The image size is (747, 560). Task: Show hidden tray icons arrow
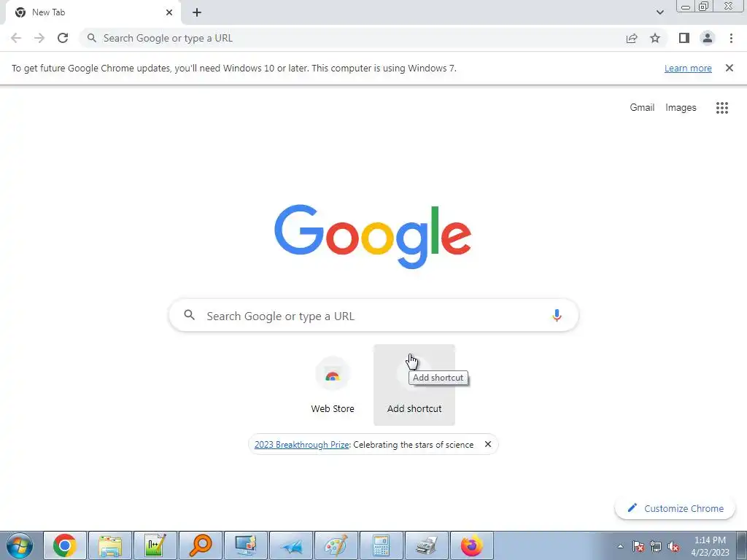[620, 546]
